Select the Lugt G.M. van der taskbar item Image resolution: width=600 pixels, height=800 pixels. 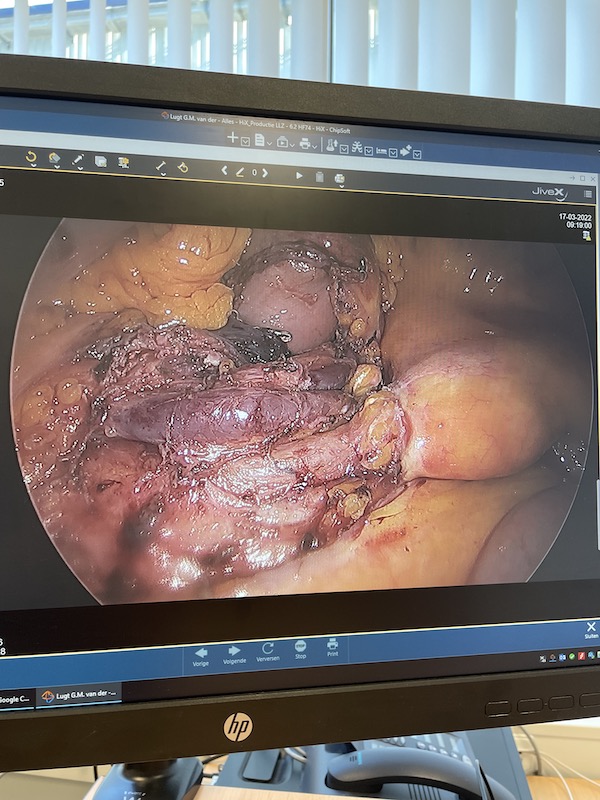[x=79, y=695]
